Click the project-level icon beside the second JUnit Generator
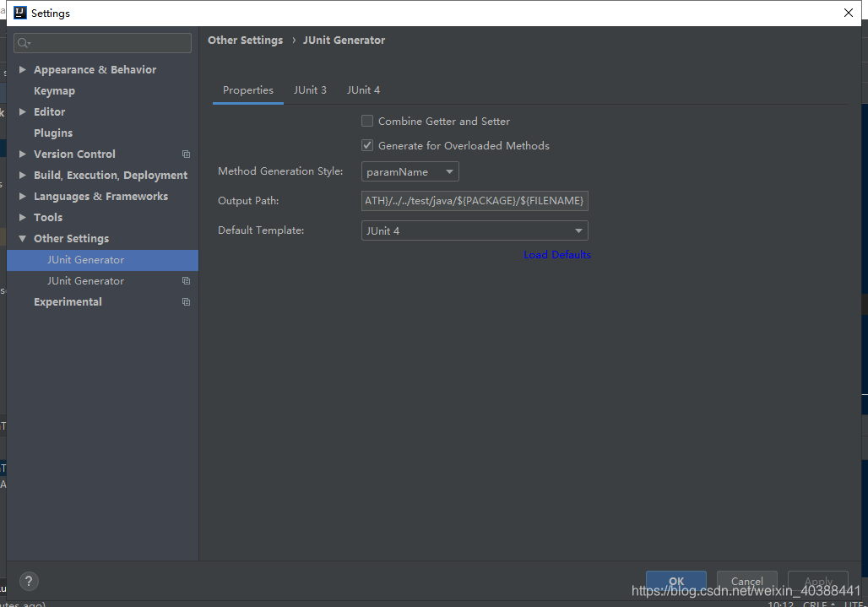 coord(186,280)
